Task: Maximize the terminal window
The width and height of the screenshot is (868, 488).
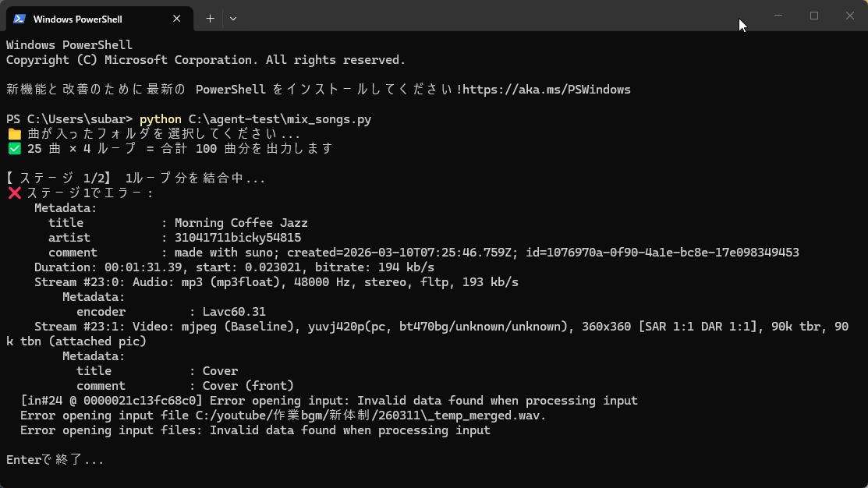Action: 814,16
